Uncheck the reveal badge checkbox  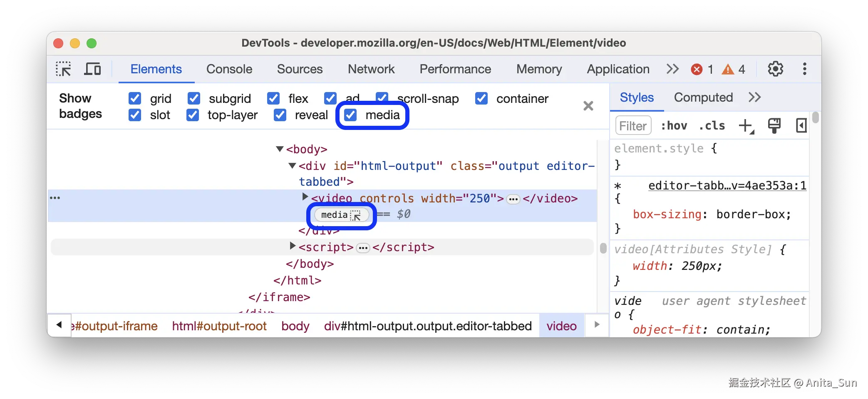(x=280, y=115)
